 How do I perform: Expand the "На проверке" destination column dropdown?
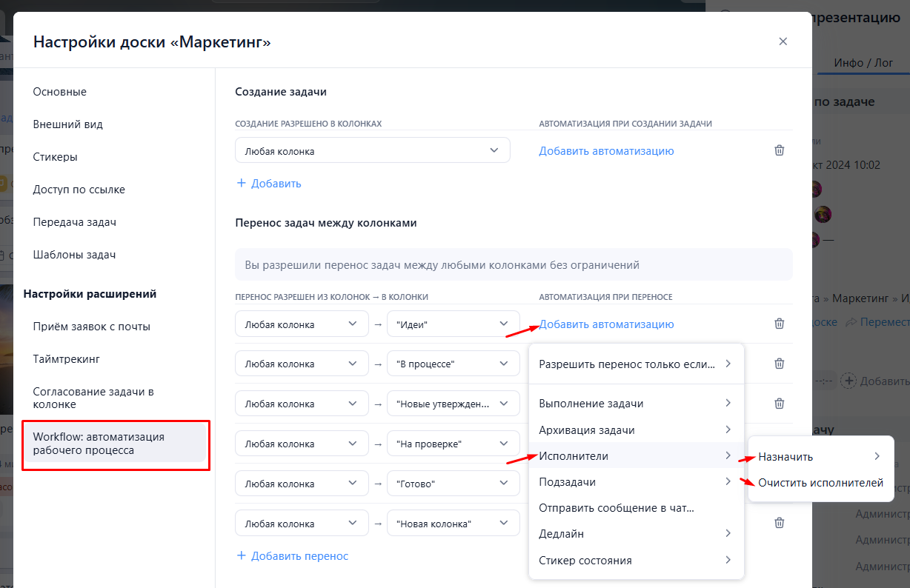pyautogui.click(x=454, y=444)
